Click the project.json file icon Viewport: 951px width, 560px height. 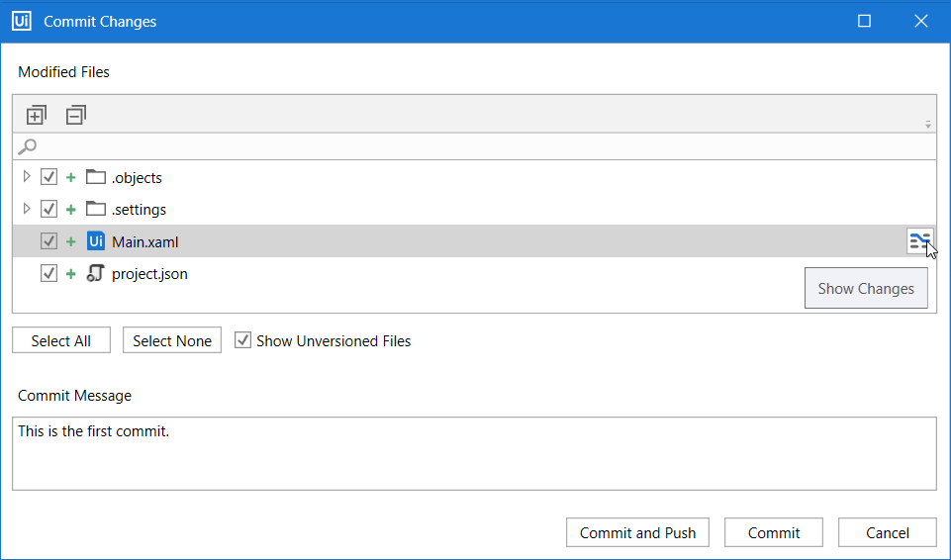point(96,274)
